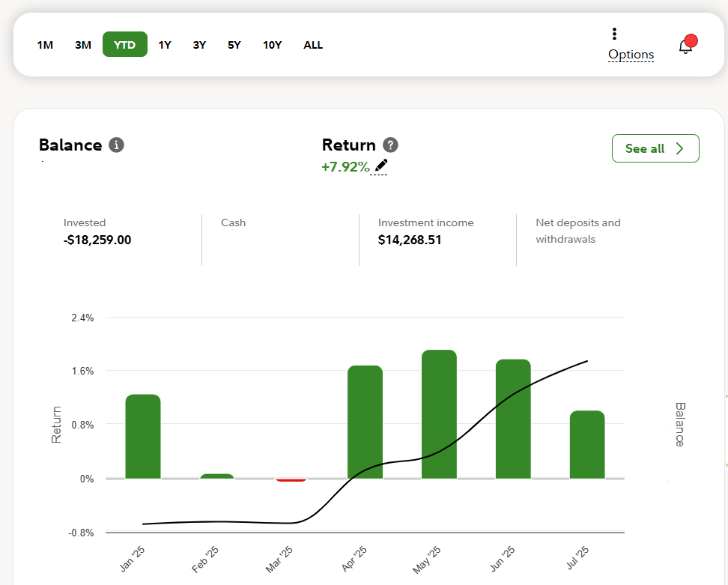Click the Apr '25 return bar
Viewport: 728px width, 585px height.
tap(365, 422)
